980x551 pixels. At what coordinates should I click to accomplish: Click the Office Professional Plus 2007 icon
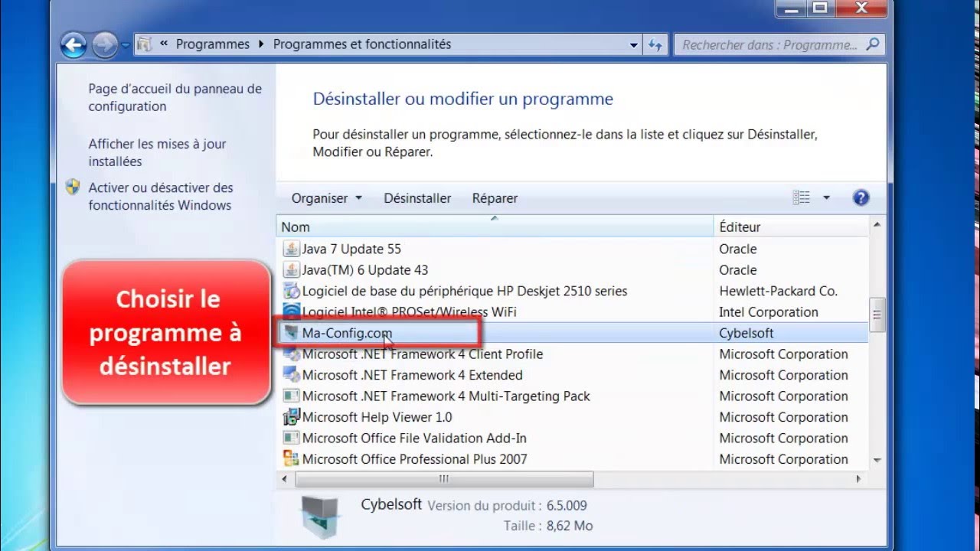tap(291, 459)
